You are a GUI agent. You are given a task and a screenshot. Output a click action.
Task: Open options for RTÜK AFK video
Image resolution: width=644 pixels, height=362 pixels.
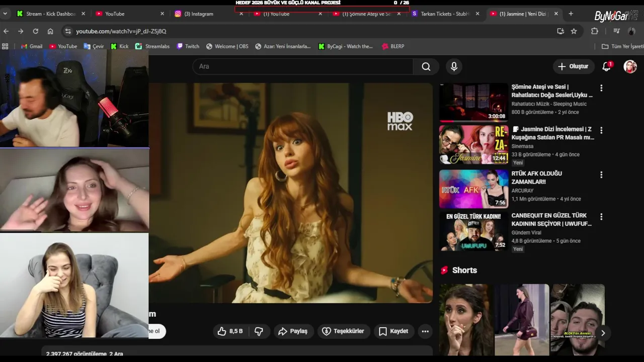(x=601, y=174)
